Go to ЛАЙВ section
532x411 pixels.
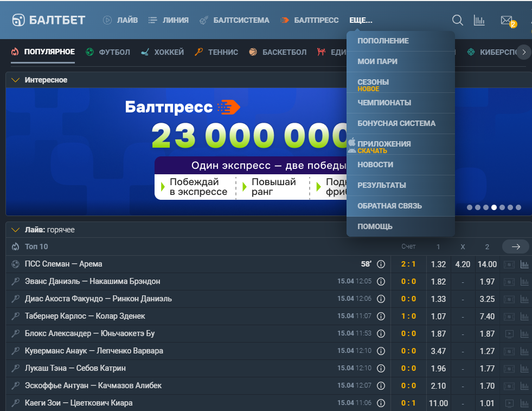120,21
